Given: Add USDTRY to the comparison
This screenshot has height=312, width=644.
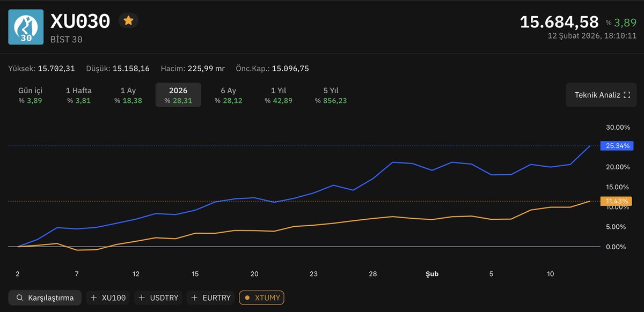Looking at the screenshot, I should click(158, 298).
